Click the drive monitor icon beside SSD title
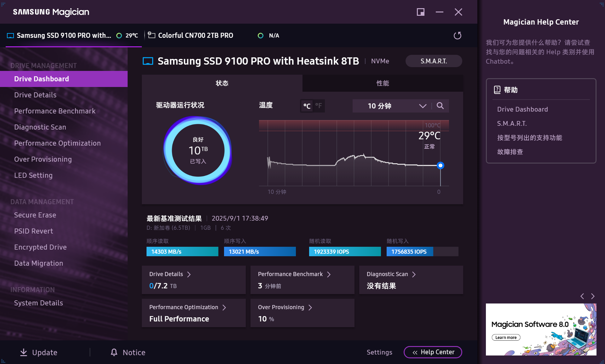 147,61
